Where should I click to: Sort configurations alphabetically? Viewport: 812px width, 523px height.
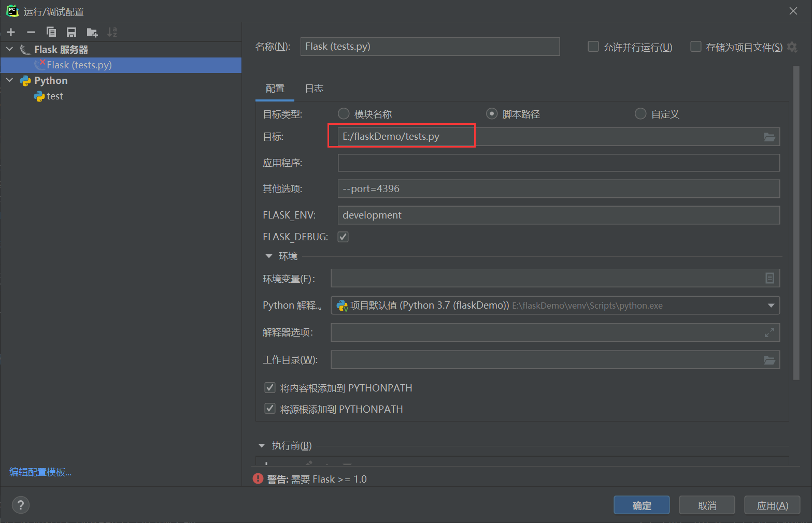point(112,32)
